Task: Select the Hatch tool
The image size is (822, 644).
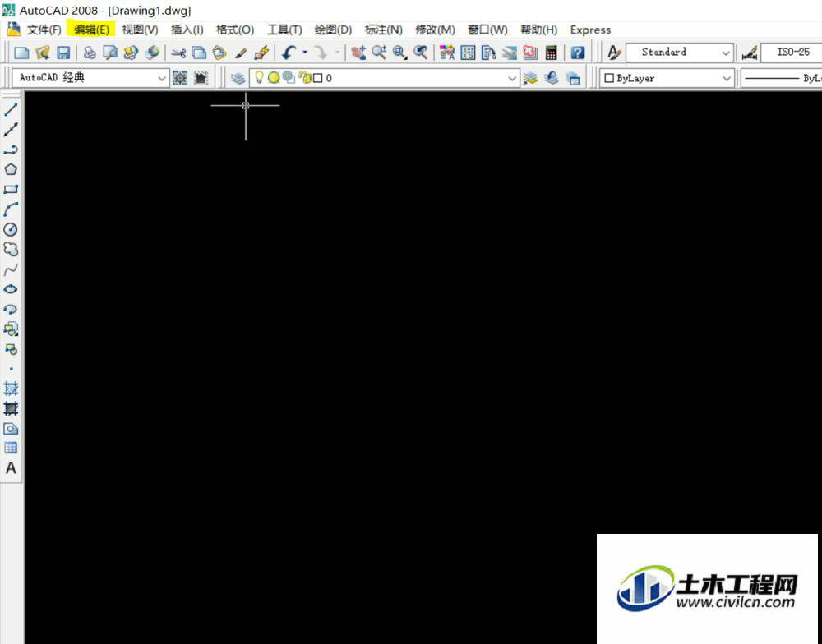Action: [x=11, y=389]
